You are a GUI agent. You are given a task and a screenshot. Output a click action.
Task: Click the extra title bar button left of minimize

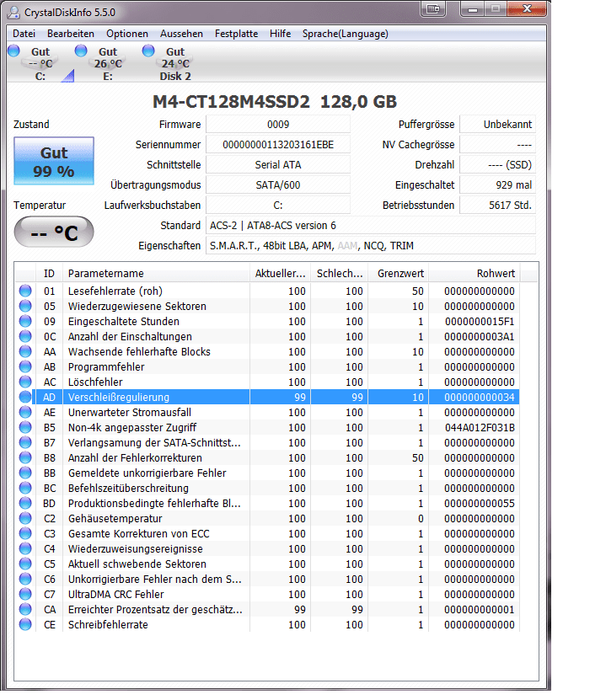433,9
